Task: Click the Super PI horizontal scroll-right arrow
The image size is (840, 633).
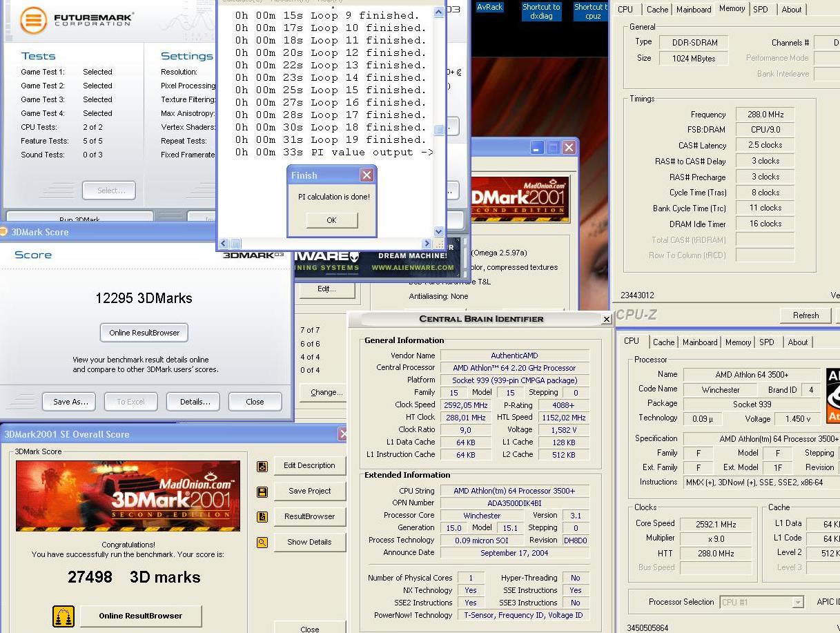Action: coord(427,244)
